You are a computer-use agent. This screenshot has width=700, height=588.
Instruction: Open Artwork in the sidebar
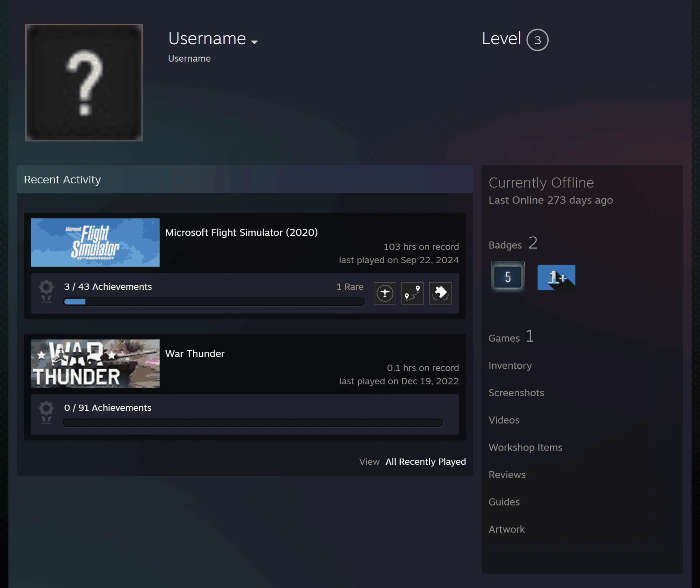(x=506, y=529)
